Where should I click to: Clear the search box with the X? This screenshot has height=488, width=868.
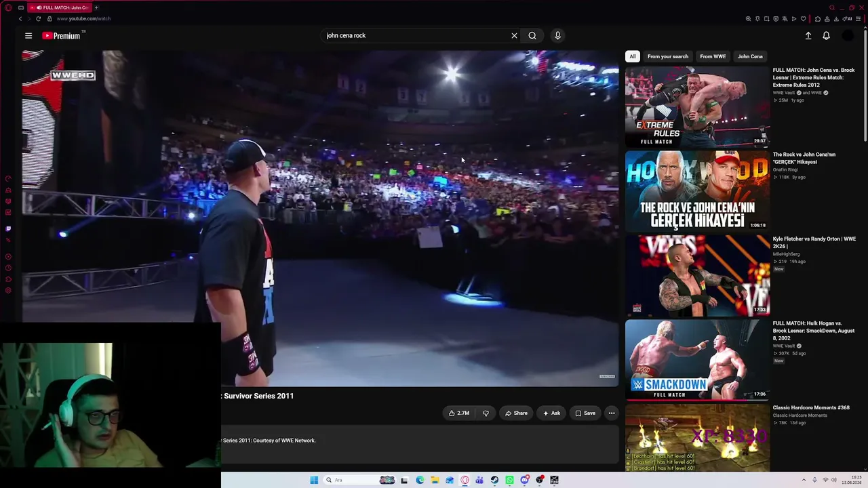tap(514, 36)
